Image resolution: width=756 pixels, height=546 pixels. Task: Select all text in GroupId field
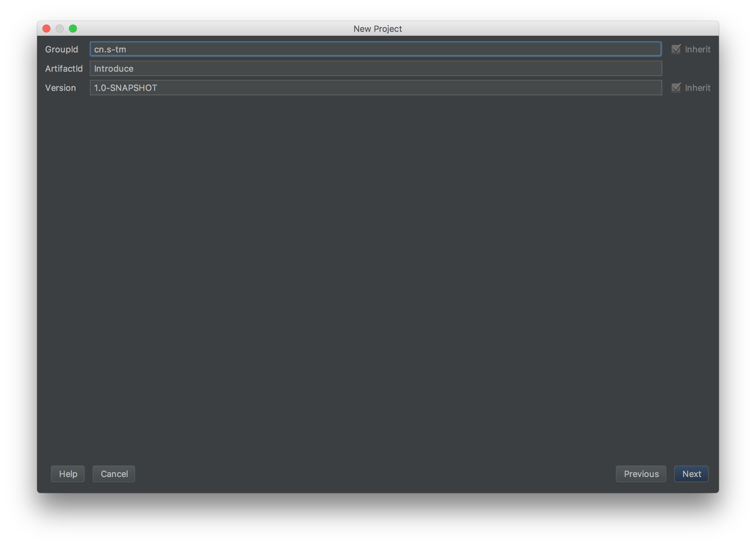[376, 49]
